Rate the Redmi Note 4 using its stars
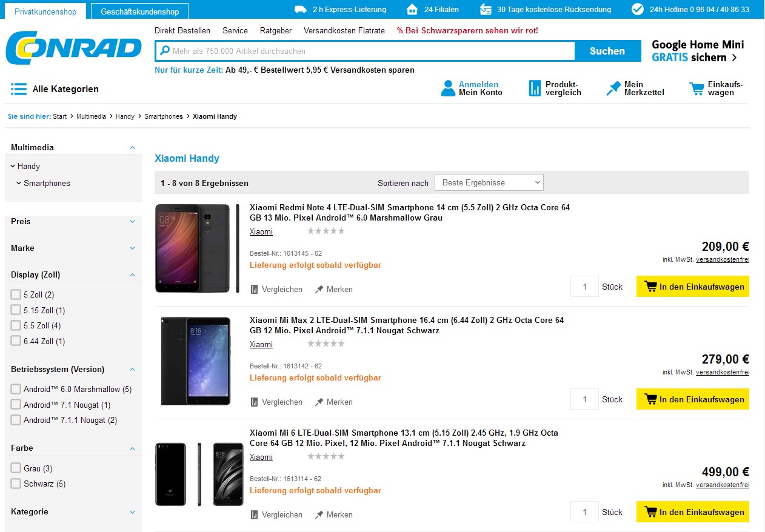The height and width of the screenshot is (532, 765). (x=326, y=231)
